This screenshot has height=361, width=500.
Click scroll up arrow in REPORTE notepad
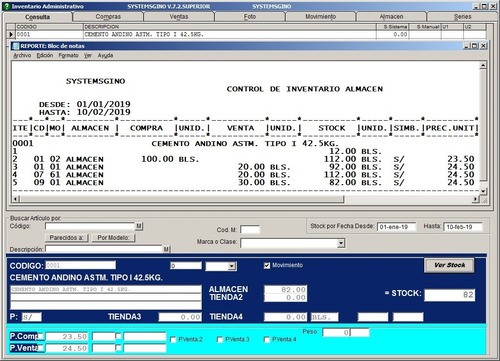tap(483, 65)
